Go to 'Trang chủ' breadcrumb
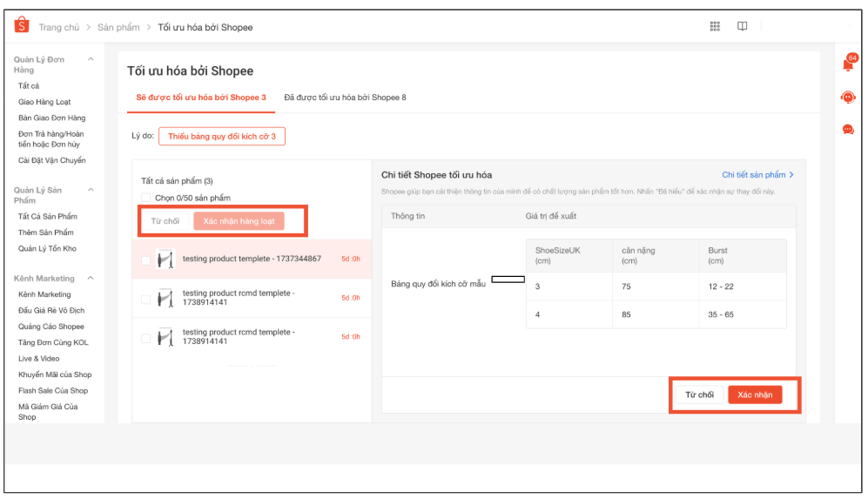This screenshot has width=868, height=499. 58,27
